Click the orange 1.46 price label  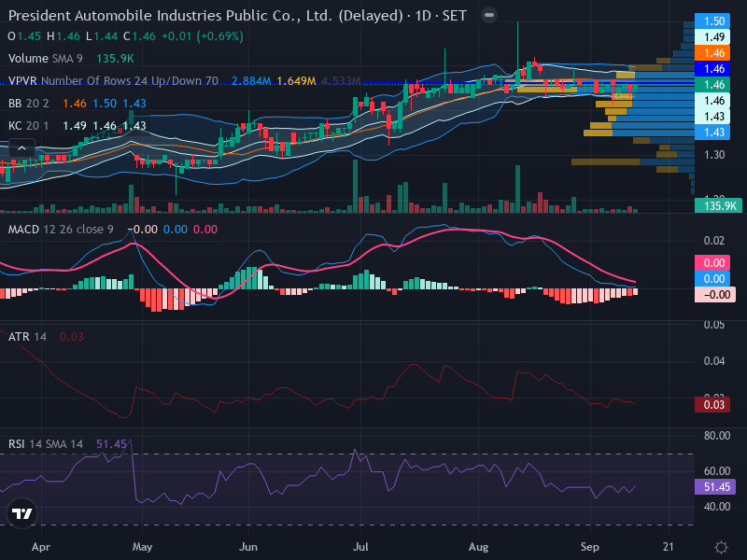click(712, 53)
